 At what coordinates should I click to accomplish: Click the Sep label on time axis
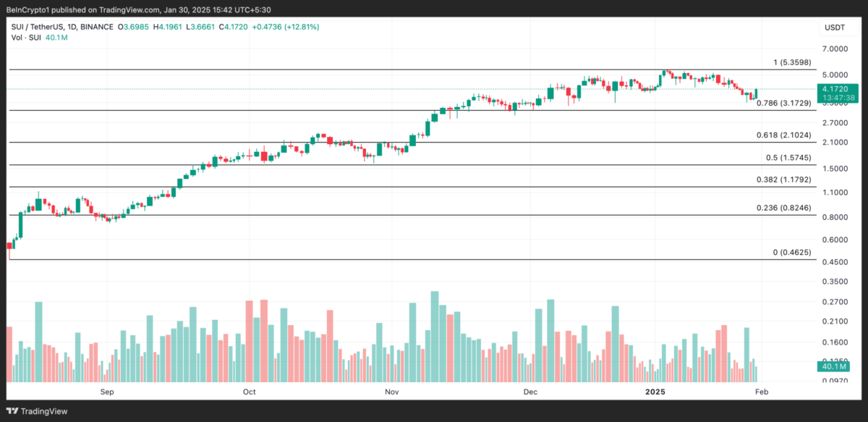click(x=107, y=392)
